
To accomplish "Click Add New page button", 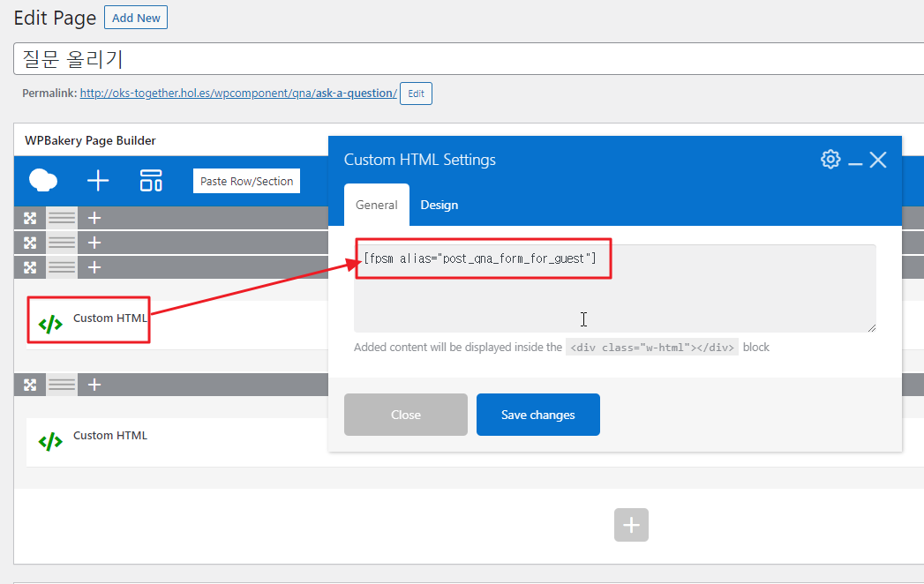I will pyautogui.click(x=136, y=18).
